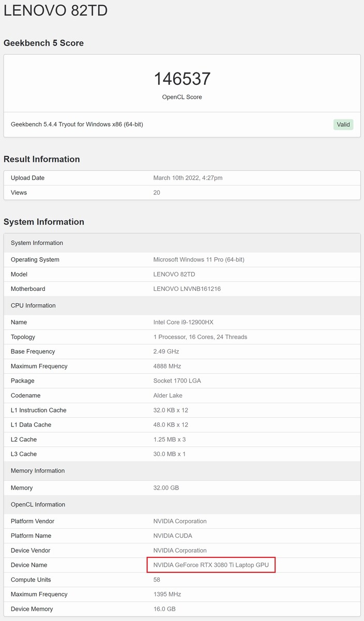Click L1 Instruction Cache value 32.0 KB x 12
The width and height of the screenshot is (364, 621).
click(171, 410)
